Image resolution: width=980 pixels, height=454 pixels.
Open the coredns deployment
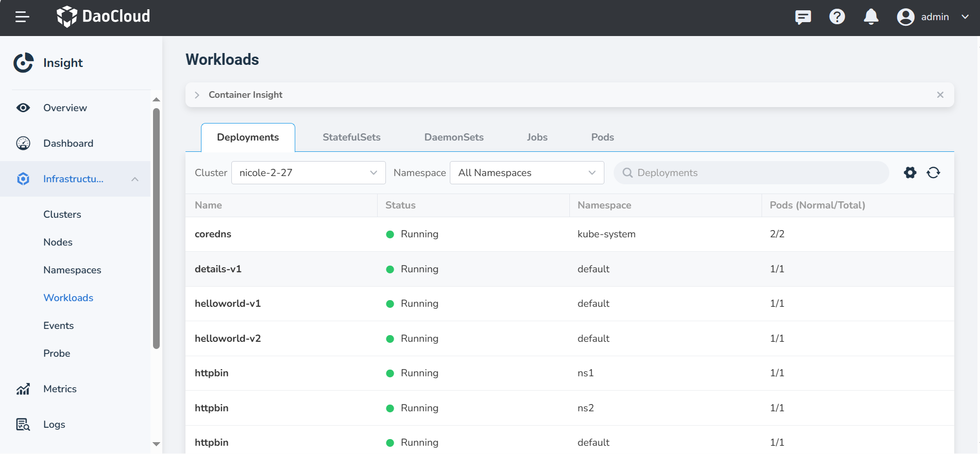tap(213, 234)
